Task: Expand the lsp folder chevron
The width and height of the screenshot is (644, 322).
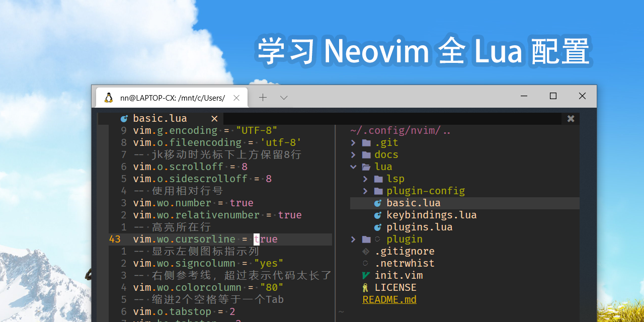Action: pos(365,179)
